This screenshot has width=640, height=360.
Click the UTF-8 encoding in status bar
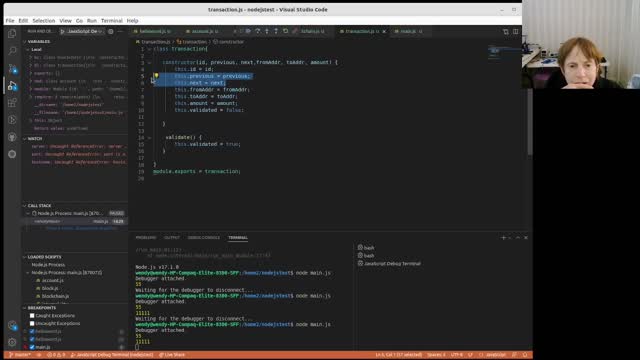[457, 355]
